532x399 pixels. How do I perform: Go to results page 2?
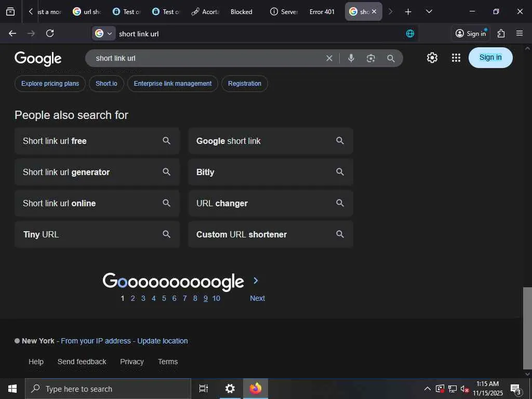132,298
